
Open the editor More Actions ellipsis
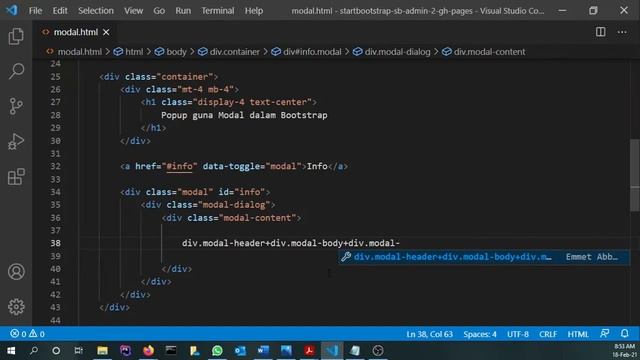click(x=622, y=32)
